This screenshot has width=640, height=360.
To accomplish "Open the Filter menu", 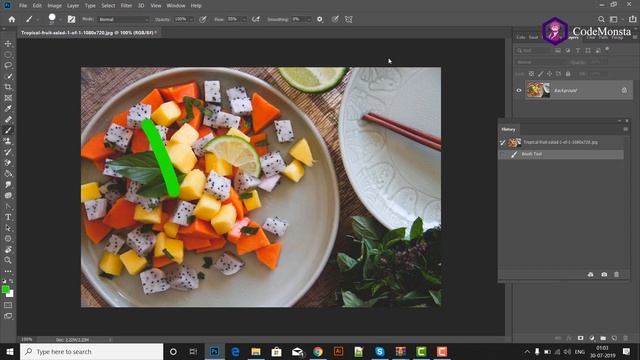I will 127,6.
